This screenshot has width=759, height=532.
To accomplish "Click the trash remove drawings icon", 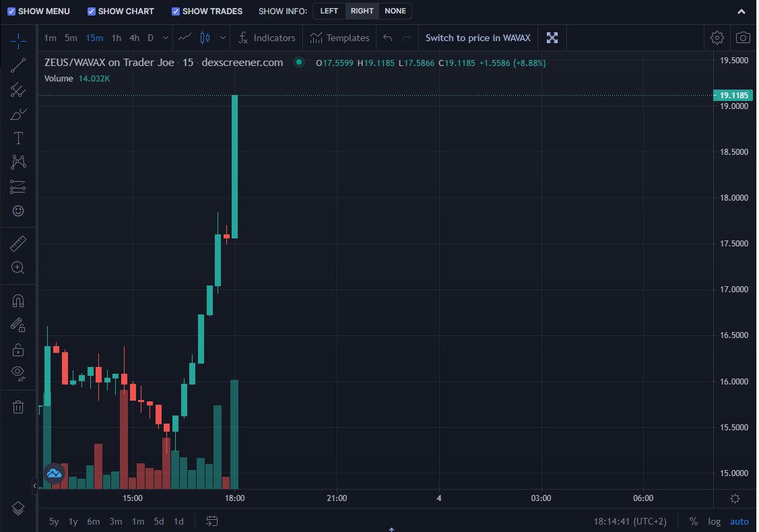I will click(18, 407).
